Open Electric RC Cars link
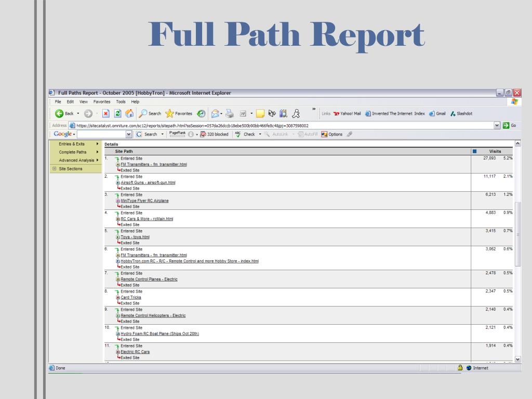Screen dimensions: 532x399 [x=135, y=352]
